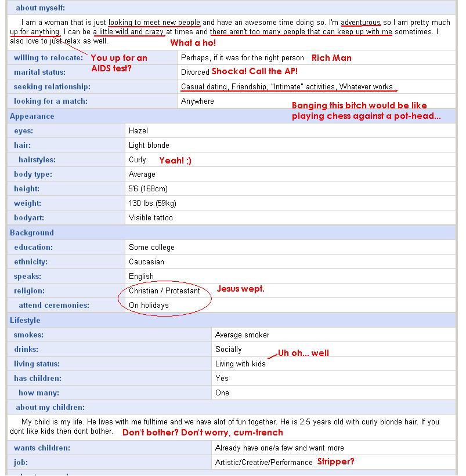
Task: Click the 'Anywhere' match location value
Action: 197,101
